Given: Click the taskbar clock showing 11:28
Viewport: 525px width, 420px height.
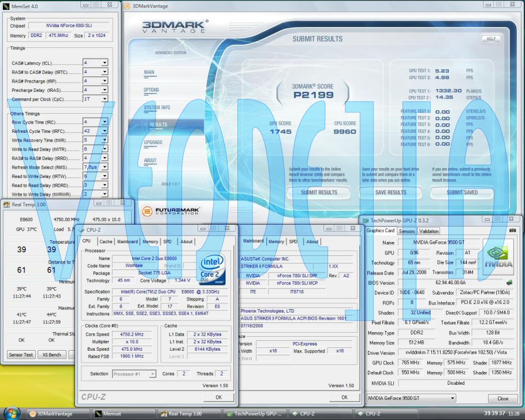Looking at the screenshot, I should click(x=513, y=414).
